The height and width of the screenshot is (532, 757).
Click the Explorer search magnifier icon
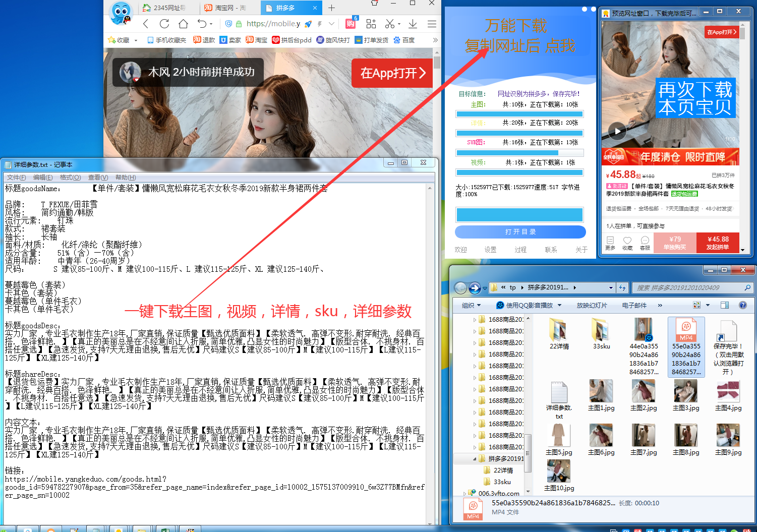[747, 287]
